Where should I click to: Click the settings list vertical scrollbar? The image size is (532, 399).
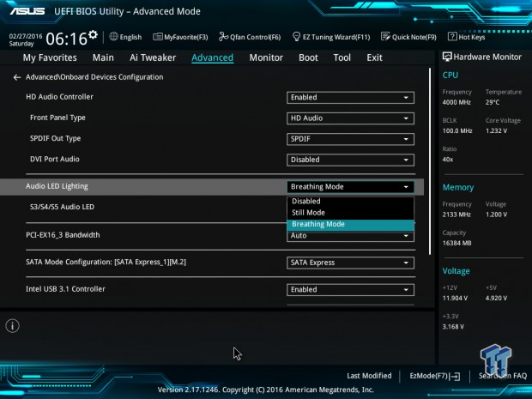tap(430, 161)
